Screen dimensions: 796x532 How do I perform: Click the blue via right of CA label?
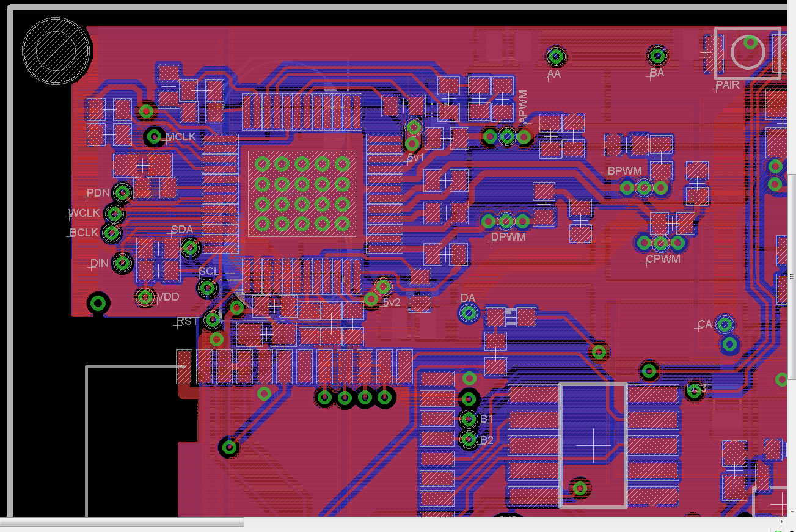click(725, 324)
